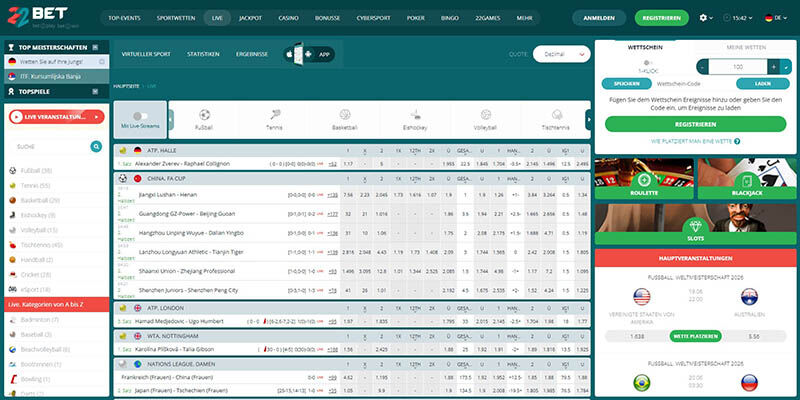Click the ANMELDEN button
800x400 pixels.
coord(598,18)
